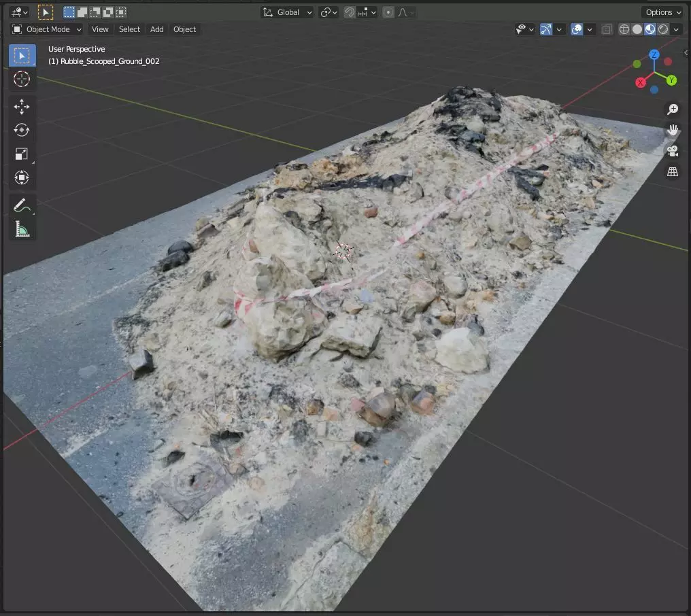Select the 3D Cursor tool
The height and width of the screenshot is (616, 691).
(22, 79)
